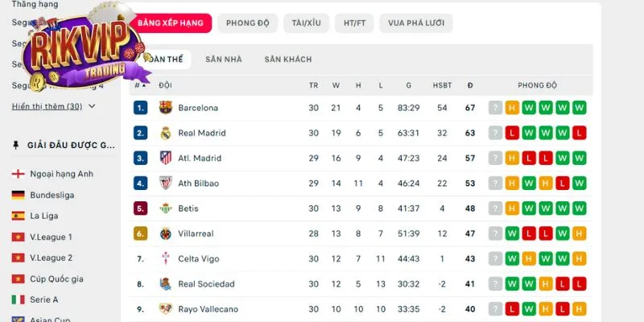The height and width of the screenshot is (322, 644).
Task: Switch to the PHONG ĐỘ tab
Action: tap(247, 23)
